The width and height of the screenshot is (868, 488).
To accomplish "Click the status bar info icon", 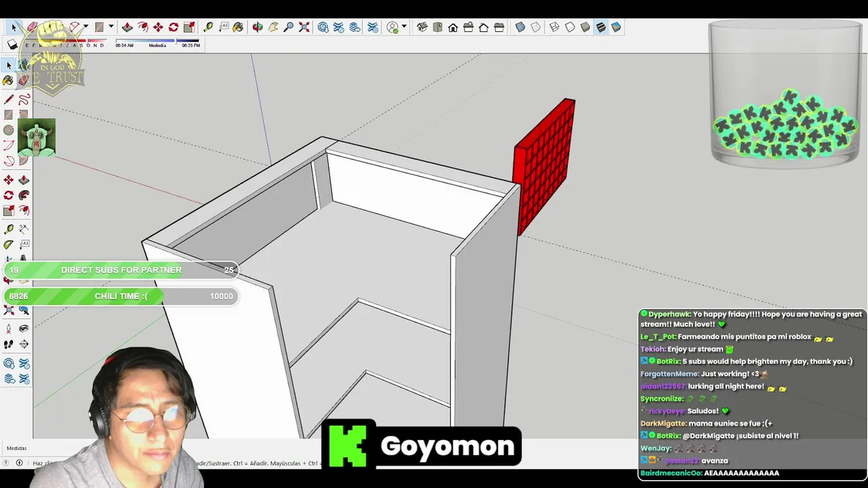I will point(19,463).
